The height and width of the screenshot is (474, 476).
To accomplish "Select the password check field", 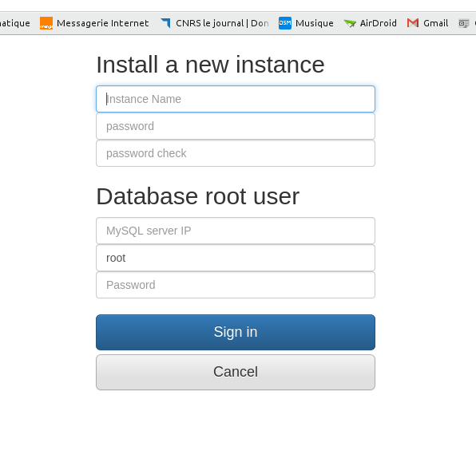I will 236,153.
